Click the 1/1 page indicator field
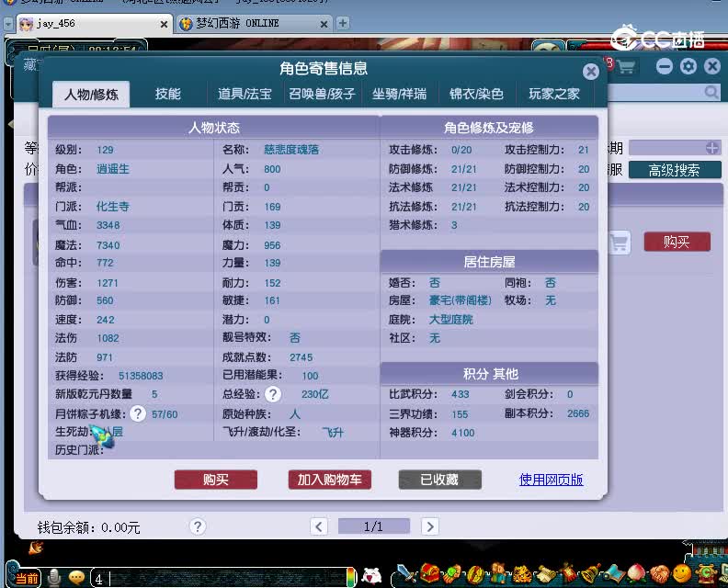Image resolution: width=728 pixels, height=588 pixels. pos(374,526)
